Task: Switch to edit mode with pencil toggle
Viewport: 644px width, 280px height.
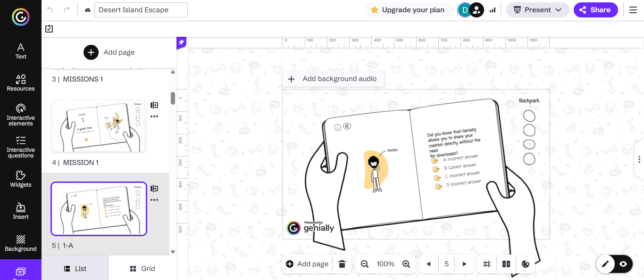Action: (x=605, y=264)
